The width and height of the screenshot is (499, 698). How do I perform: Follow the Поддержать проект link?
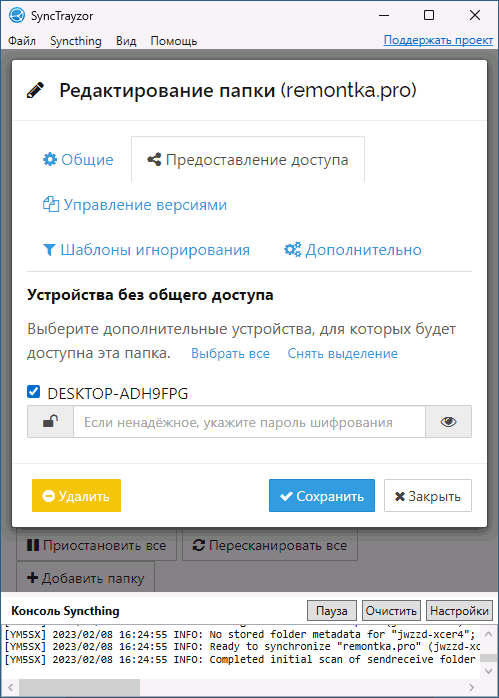438,40
